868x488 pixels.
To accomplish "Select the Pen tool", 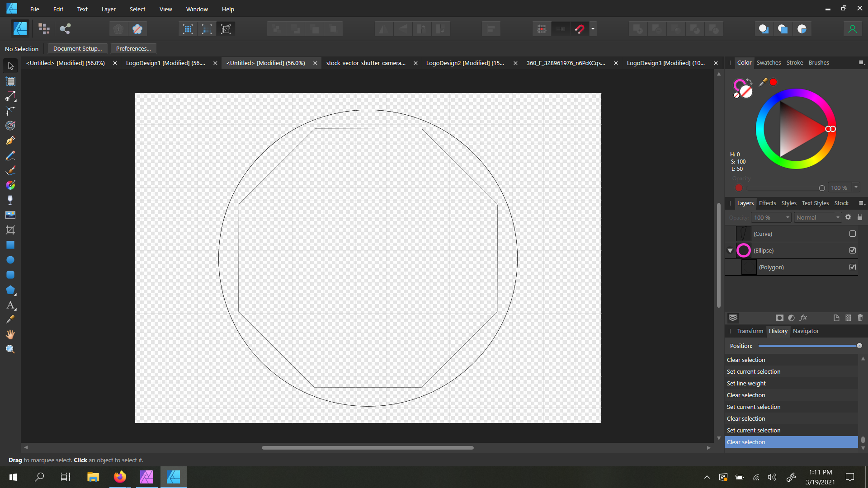I will tap(10, 141).
